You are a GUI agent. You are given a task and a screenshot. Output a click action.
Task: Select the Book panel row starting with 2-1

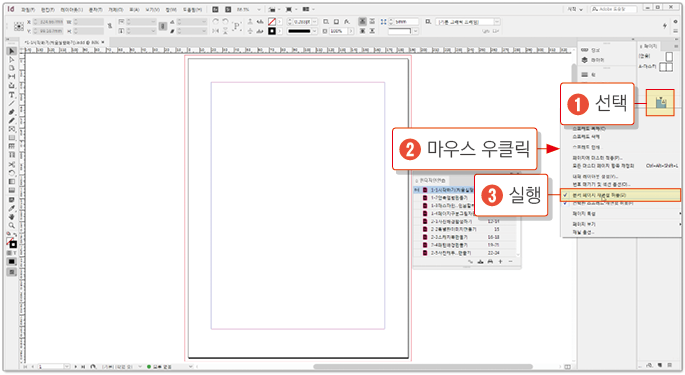click(465, 221)
